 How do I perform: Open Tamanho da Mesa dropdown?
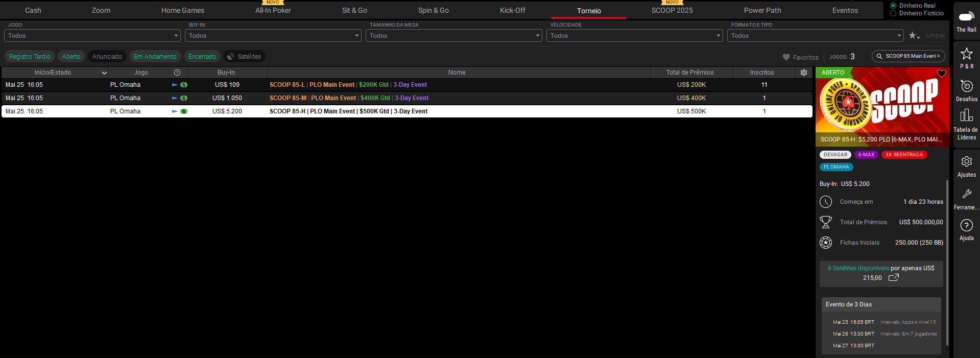coord(454,36)
